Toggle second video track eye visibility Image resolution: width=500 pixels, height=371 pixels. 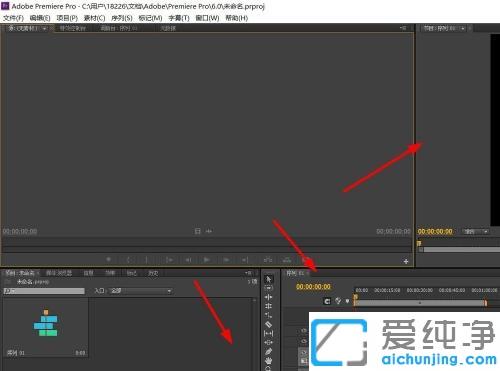[x=304, y=341]
